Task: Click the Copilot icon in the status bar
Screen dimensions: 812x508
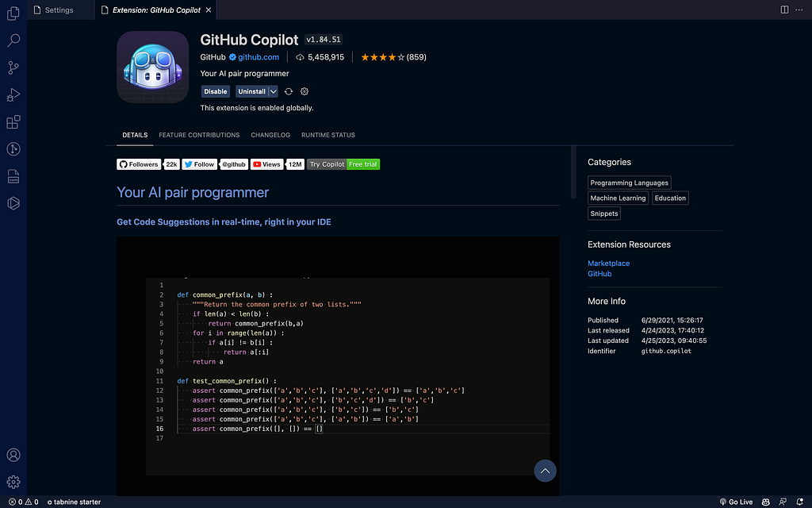Action: 765,502
